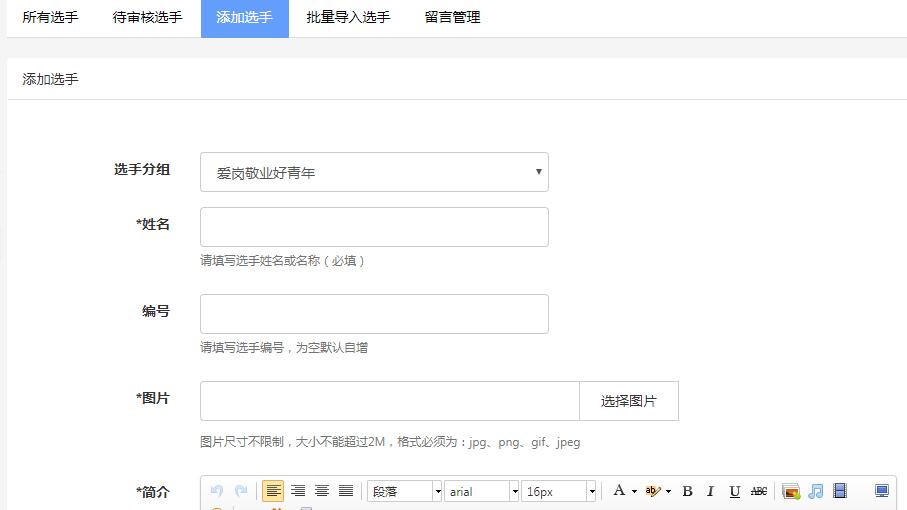The height and width of the screenshot is (510, 907).
Task: Redo the edit in the editor toolbar
Action: click(x=241, y=491)
